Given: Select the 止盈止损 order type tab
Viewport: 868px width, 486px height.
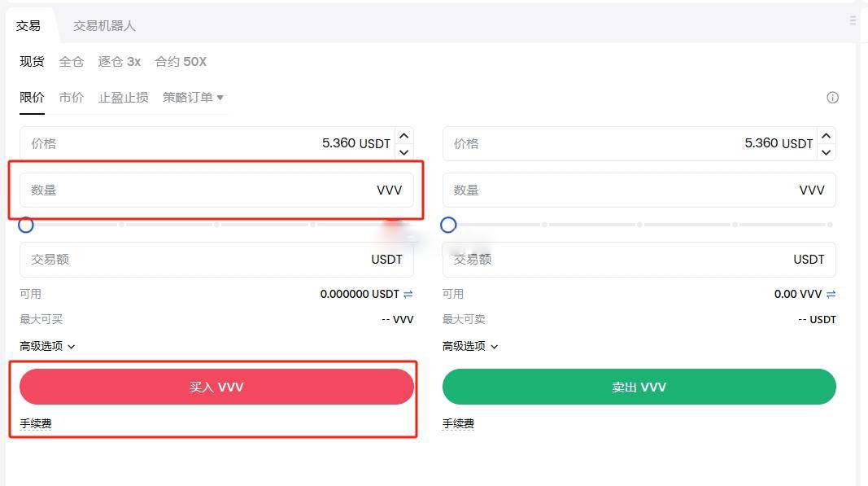Looking at the screenshot, I should [x=124, y=98].
